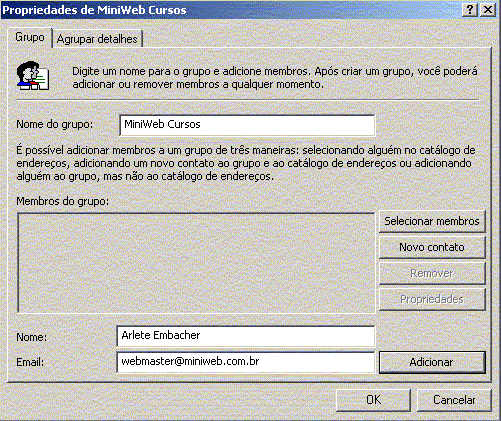This screenshot has height=421, width=501.
Task: Click the Selecionar membros button
Action: (432, 221)
